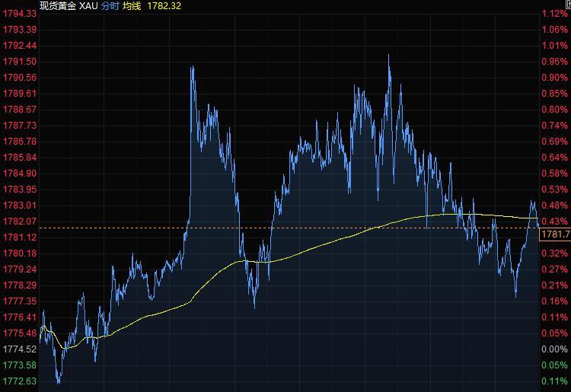
Task: Click the 1774.52 baseline price label
Action: (20, 349)
